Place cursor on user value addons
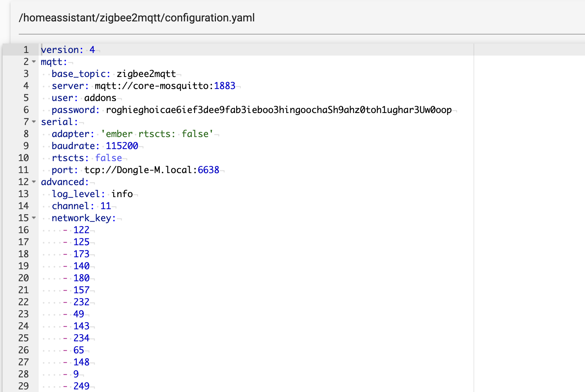Screen dimensions: 585x392 (100, 98)
